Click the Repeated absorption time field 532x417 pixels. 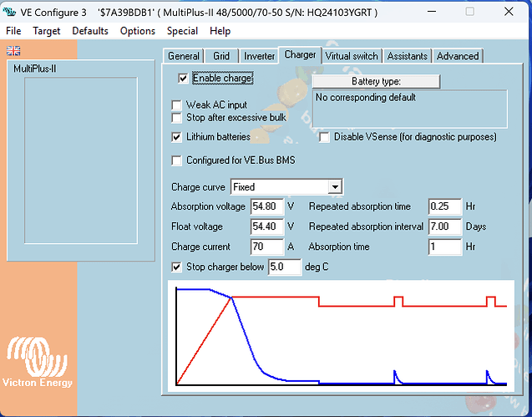445,206
